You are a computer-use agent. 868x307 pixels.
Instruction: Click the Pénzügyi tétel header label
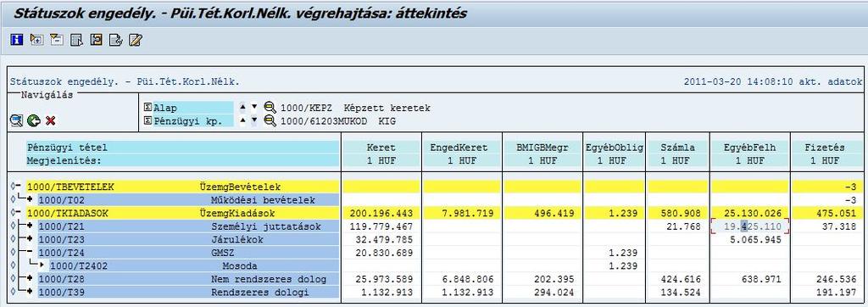[67, 148]
